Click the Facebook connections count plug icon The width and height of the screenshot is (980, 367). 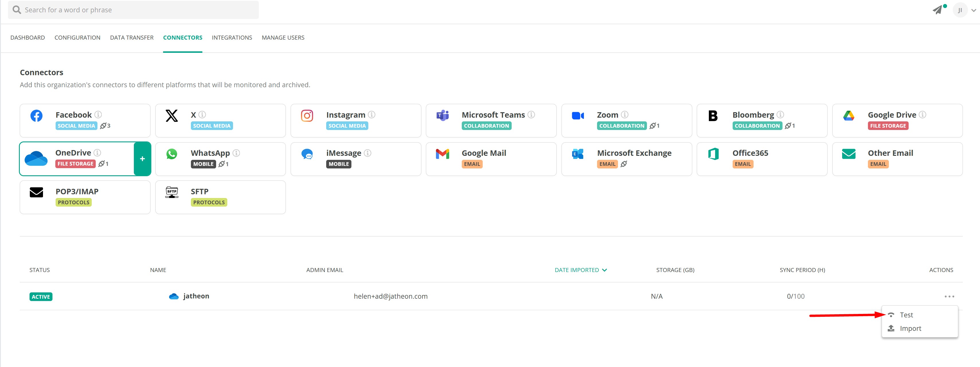(103, 126)
